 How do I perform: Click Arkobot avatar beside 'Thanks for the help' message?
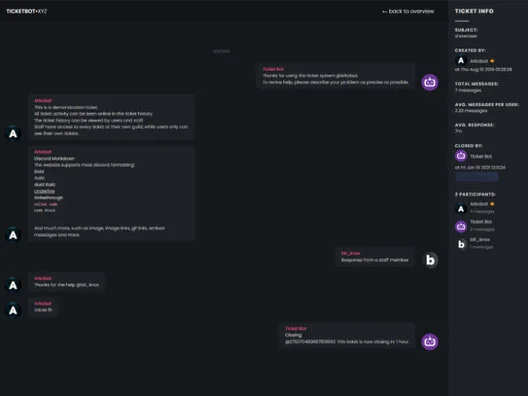tap(13, 285)
